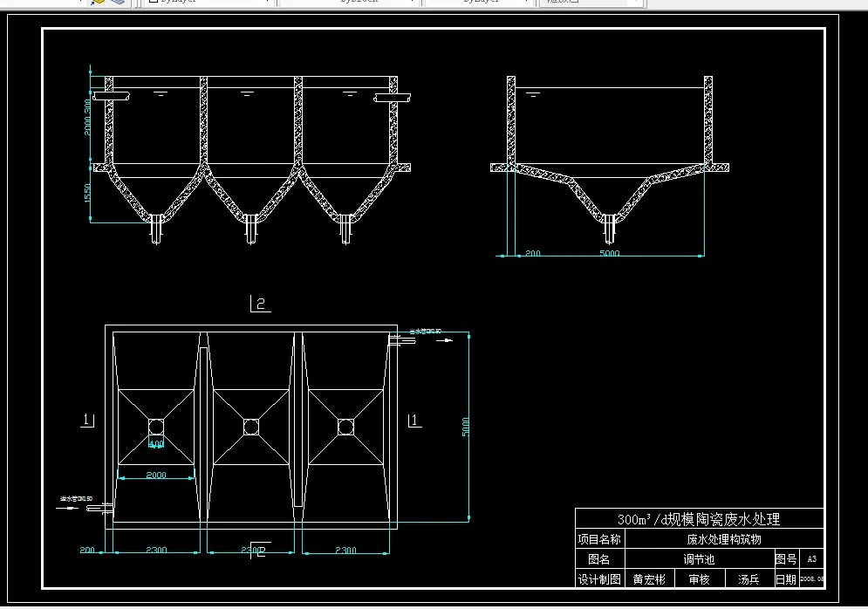Select the date text 2008.05
Image resolution: width=868 pixels, height=609 pixels.
[x=811, y=579]
